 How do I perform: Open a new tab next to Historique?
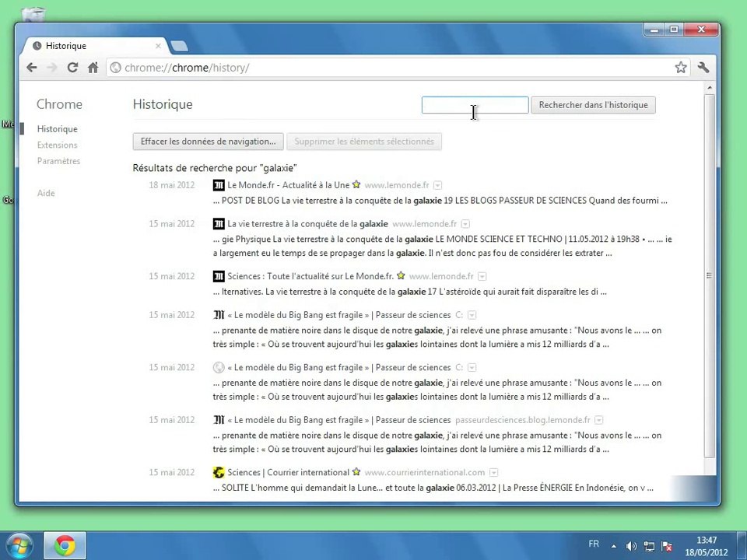click(179, 46)
